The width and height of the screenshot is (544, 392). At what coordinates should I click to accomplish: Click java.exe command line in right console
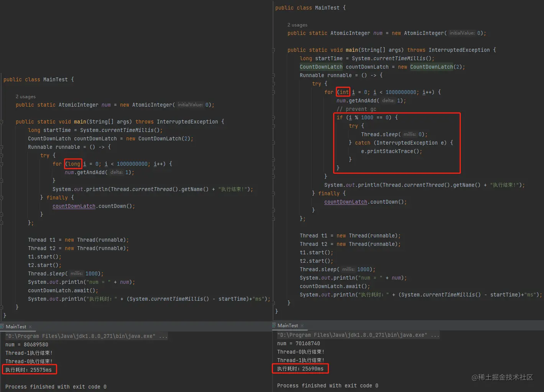pos(358,335)
